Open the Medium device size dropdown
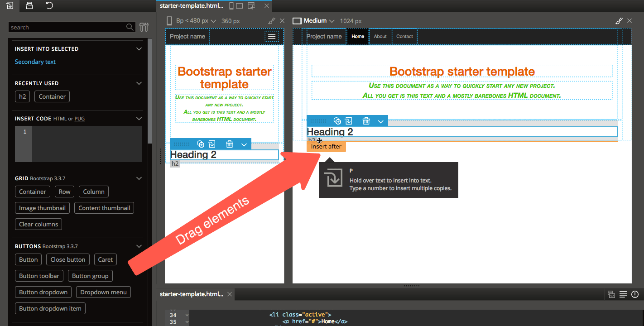Screen dimensions: 644x326 [x=332, y=21]
